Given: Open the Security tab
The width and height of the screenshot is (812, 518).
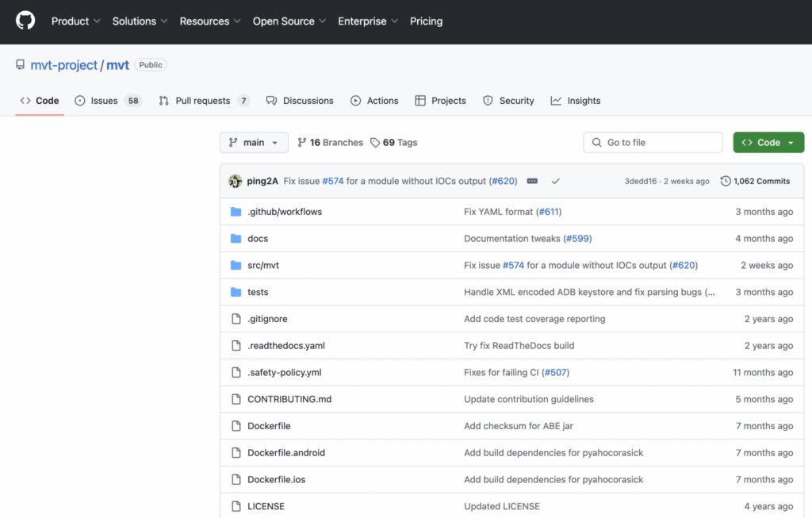Looking at the screenshot, I should click(x=508, y=101).
